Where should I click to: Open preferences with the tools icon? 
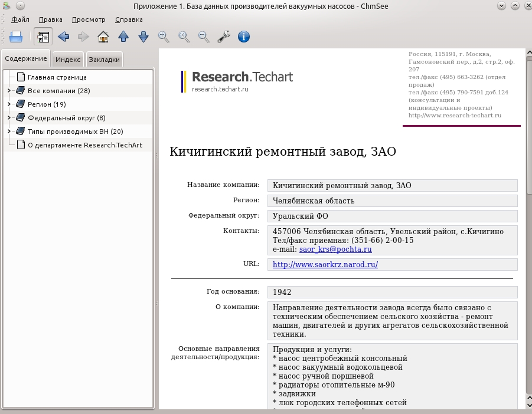224,37
